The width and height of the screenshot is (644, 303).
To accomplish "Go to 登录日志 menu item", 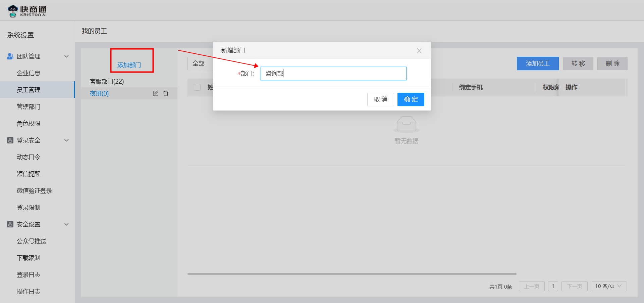I will point(29,275).
